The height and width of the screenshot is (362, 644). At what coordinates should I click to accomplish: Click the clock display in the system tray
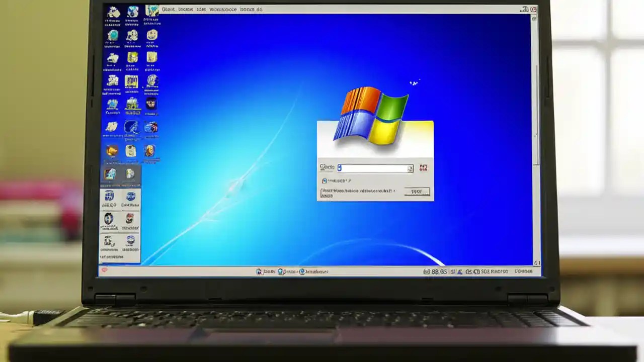pos(523,270)
